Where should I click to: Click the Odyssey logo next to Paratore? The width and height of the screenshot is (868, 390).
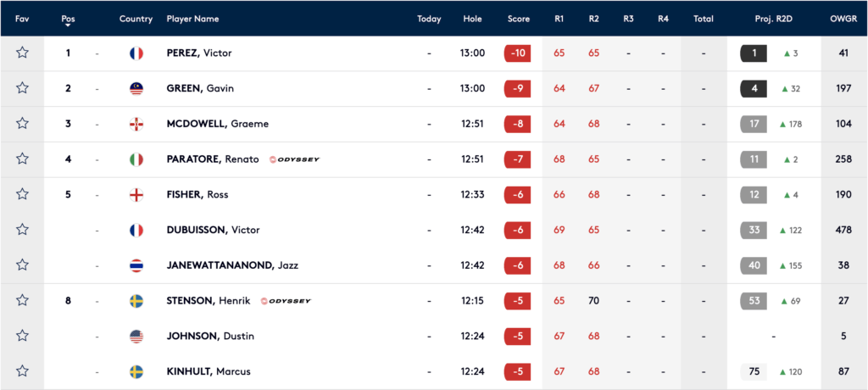pos(294,159)
